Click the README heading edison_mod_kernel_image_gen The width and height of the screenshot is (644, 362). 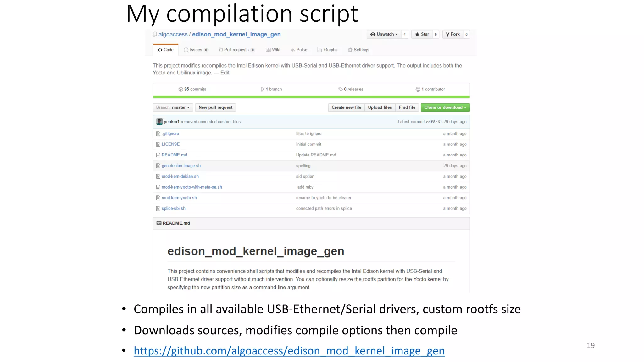256,251
